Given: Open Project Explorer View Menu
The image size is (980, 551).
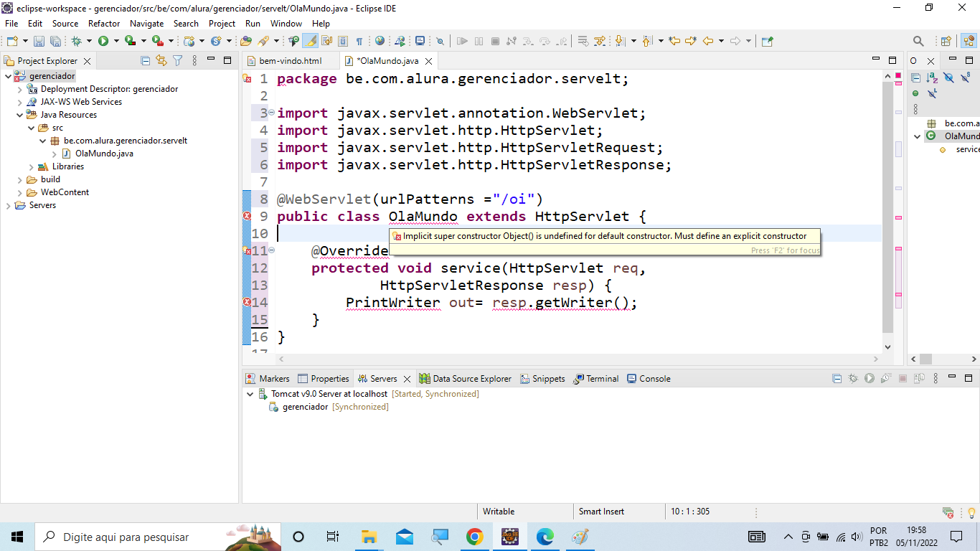Looking at the screenshot, I should (x=194, y=61).
